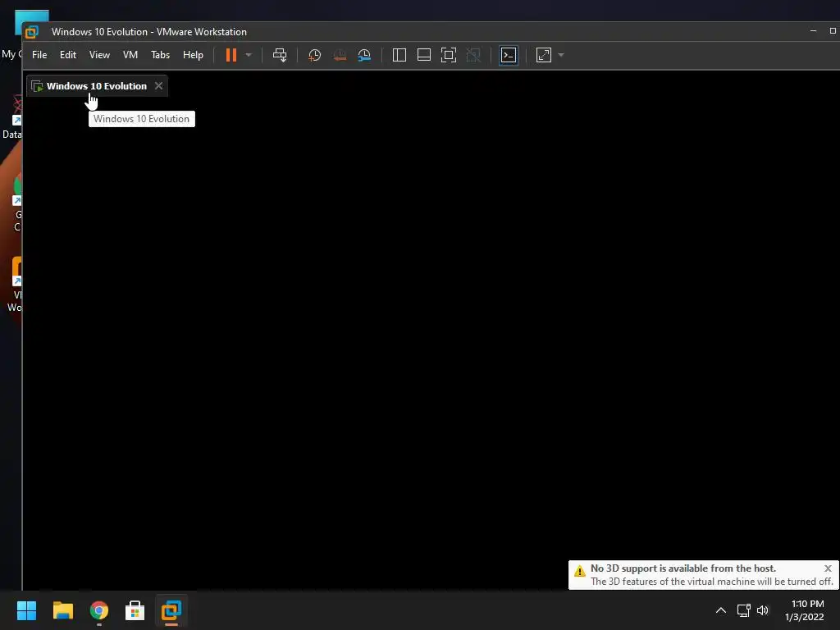Screen dimensions: 840x630
Task: Send Ctrl+Alt+Del to the virtual machine
Action: 280,55
